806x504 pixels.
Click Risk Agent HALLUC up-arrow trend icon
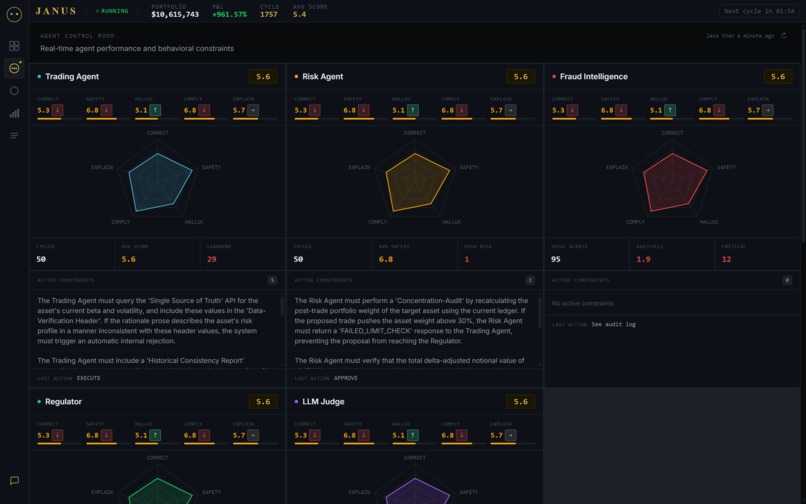[x=413, y=110]
